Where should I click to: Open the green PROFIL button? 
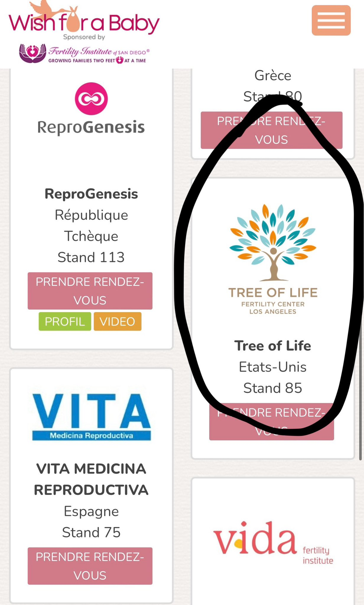[x=65, y=321]
